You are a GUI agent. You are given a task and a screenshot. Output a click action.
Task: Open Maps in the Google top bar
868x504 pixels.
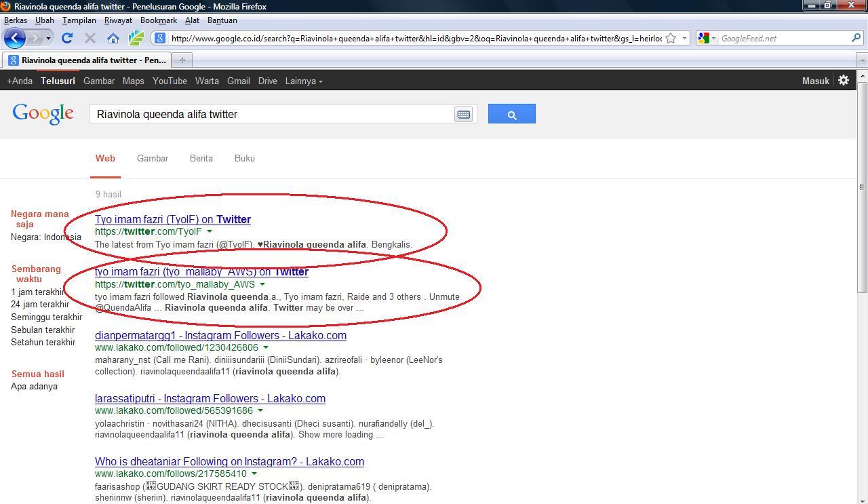133,81
